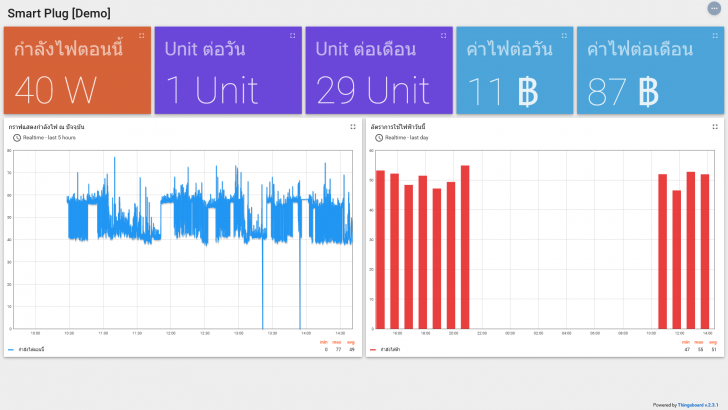
Task: Click the dashboard title 'Smart Plug [Demo]'
Action: [59, 13]
